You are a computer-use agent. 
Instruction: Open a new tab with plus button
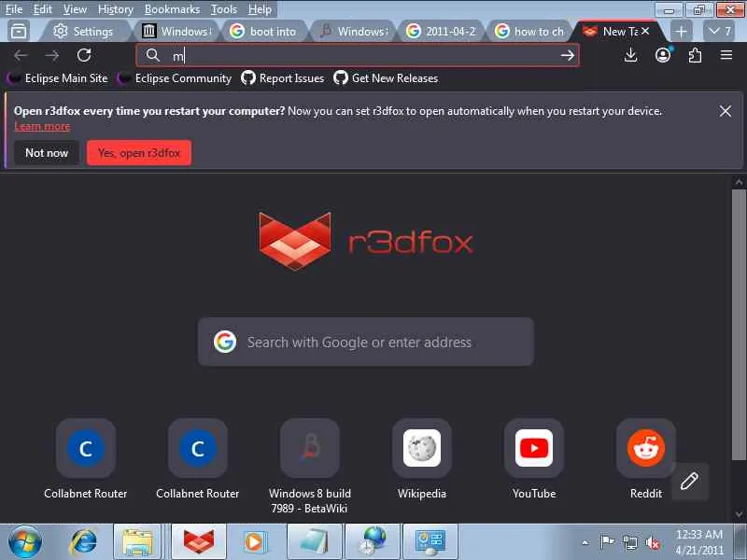point(682,32)
